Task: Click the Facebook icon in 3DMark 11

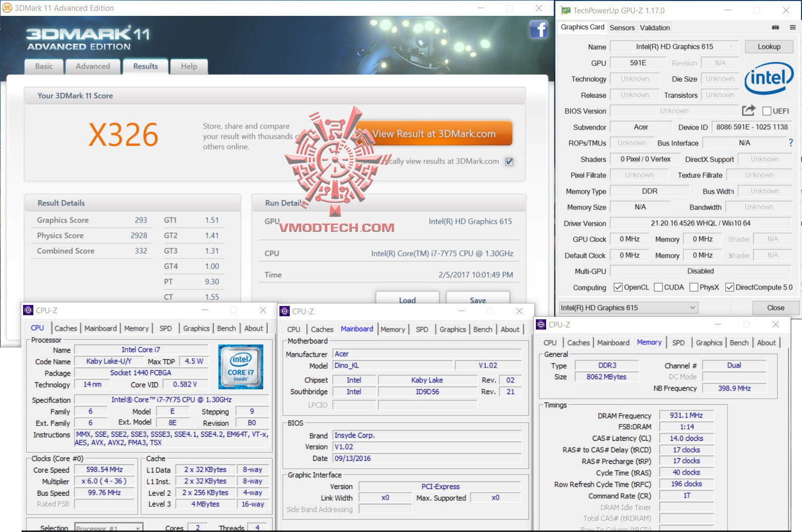Action: (x=538, y=29)
